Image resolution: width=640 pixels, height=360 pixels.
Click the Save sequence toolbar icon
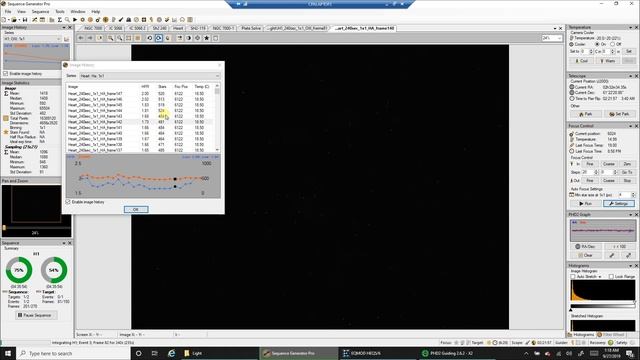[25, 20]
